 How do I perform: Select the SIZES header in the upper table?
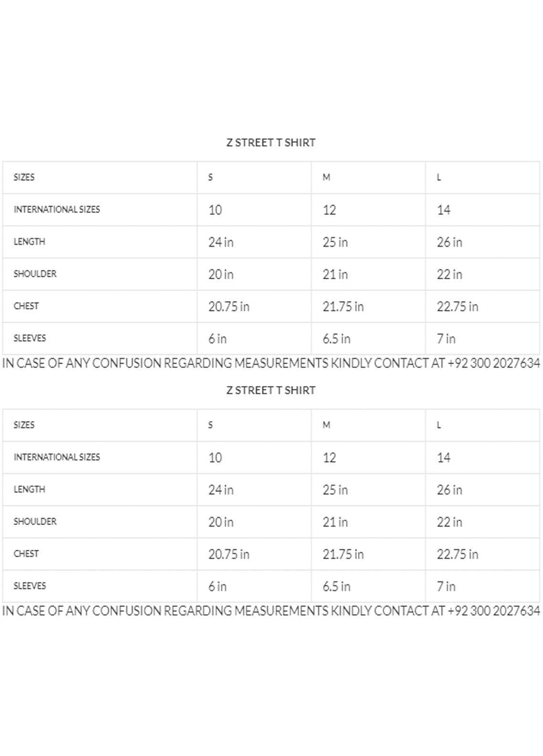[24, 177]
